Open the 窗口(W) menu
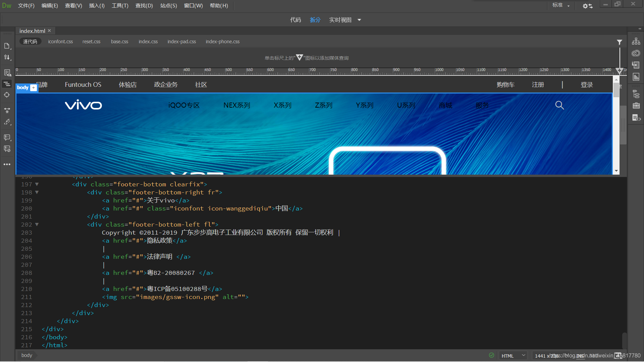644x362 pixels. (x=194, y=6)
